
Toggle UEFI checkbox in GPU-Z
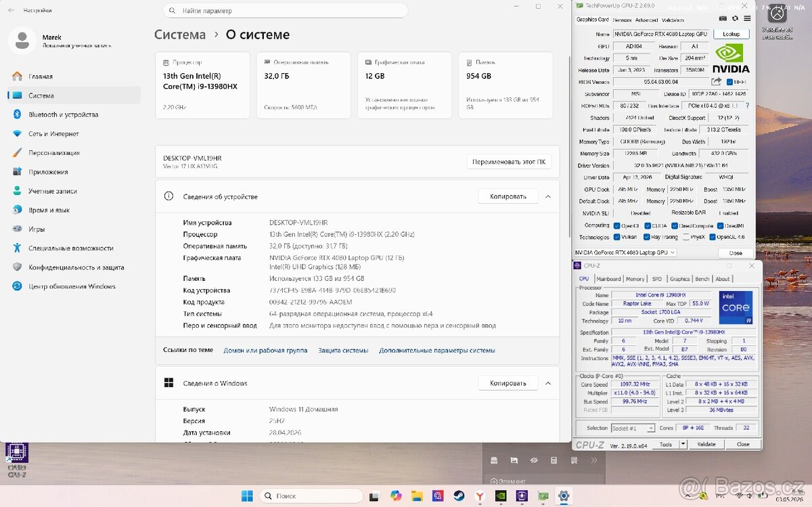tap(729, 82)
